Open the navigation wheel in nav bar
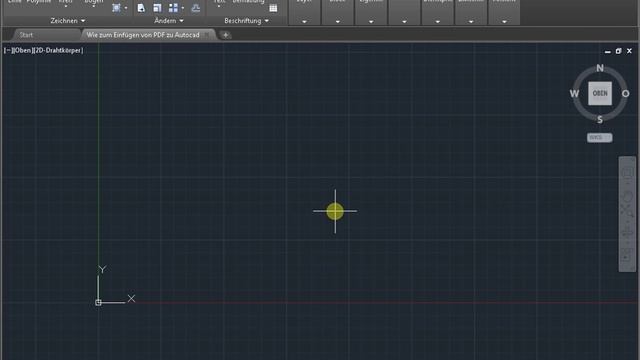 click(627, 173)
